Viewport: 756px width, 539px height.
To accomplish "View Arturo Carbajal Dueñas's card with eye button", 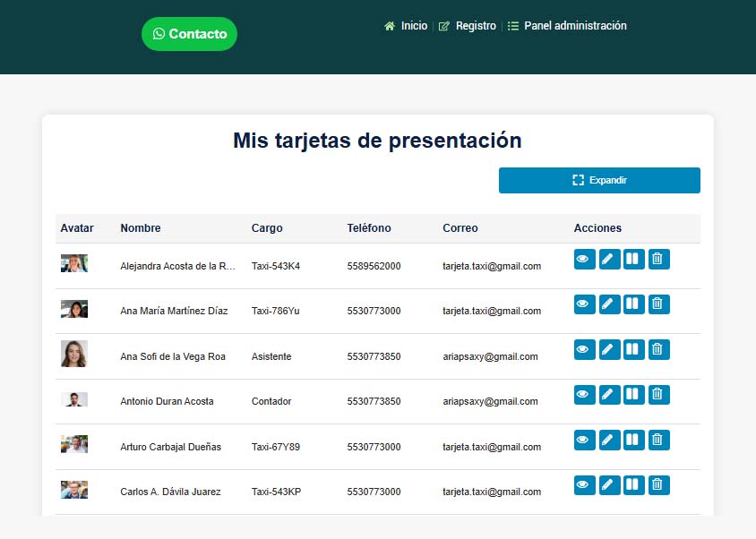I will pos(584,440).
